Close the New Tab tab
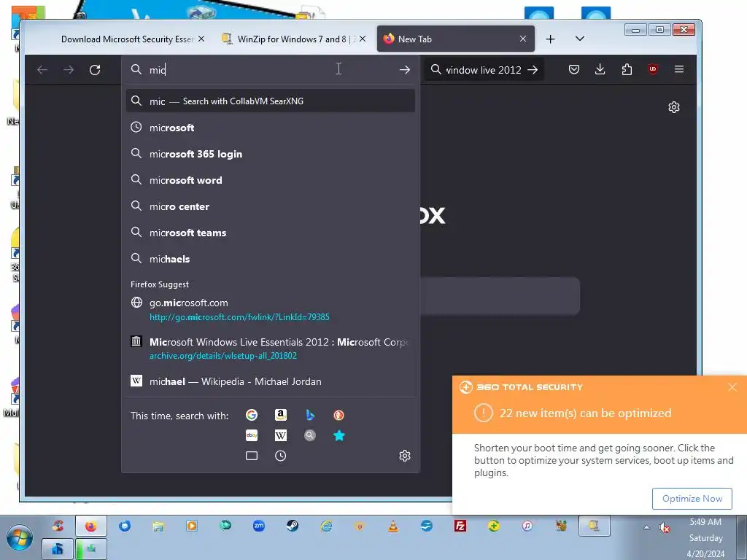This screenshot has width=747, height=560. (523, 39)
